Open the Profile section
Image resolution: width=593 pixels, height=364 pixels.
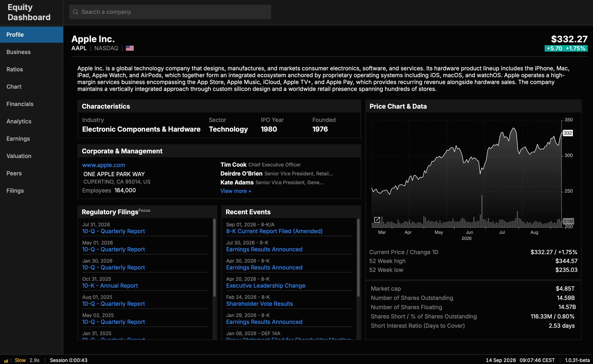point(31,35)
